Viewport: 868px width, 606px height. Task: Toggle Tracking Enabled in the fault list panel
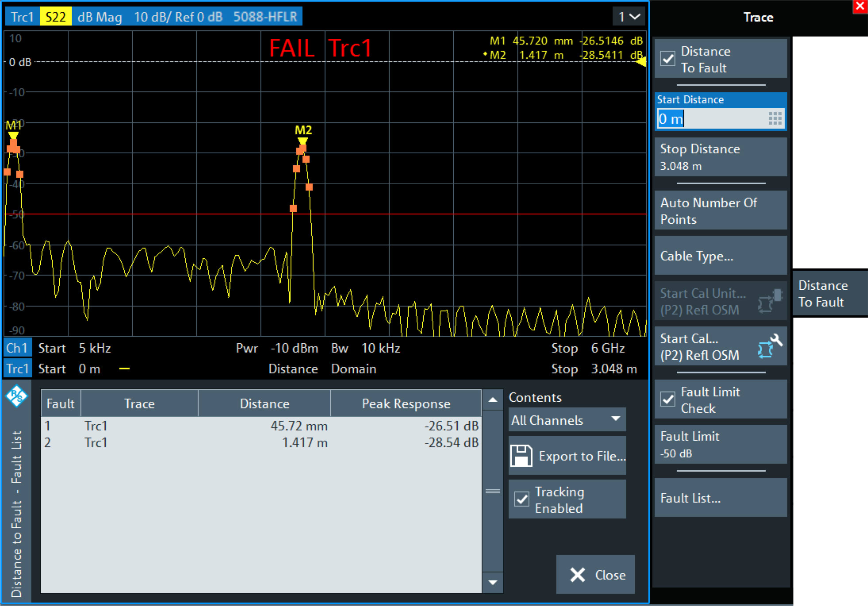pos(521,499)
